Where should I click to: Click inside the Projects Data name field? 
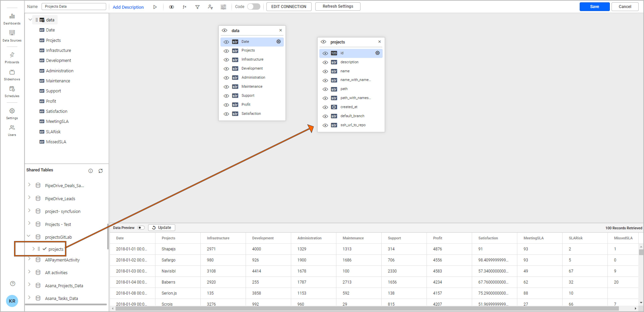[74, 6]
